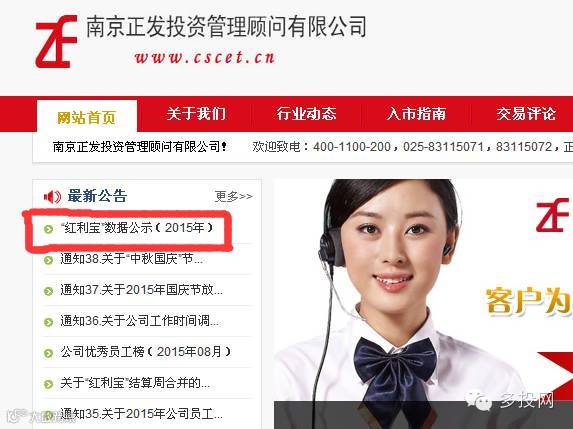This screenshot has height=429, width=573.
Task: Click the red speaker announcement icon
Action: click(x=52, y=197)
